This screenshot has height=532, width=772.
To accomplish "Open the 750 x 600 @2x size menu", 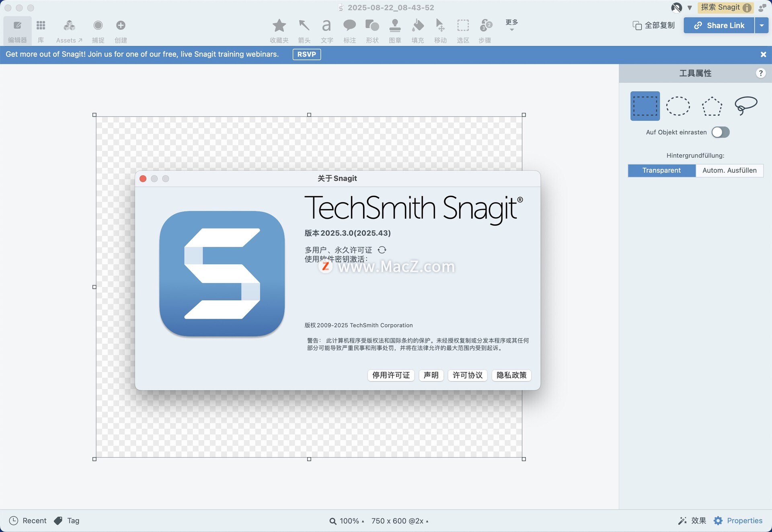I will [400, 521].
